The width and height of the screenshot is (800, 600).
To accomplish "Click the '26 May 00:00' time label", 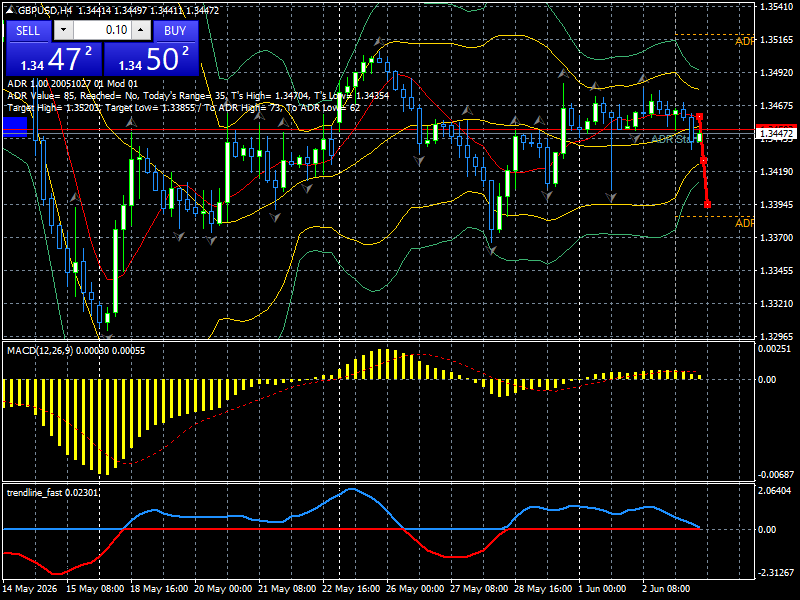I will tap(415, 589).
